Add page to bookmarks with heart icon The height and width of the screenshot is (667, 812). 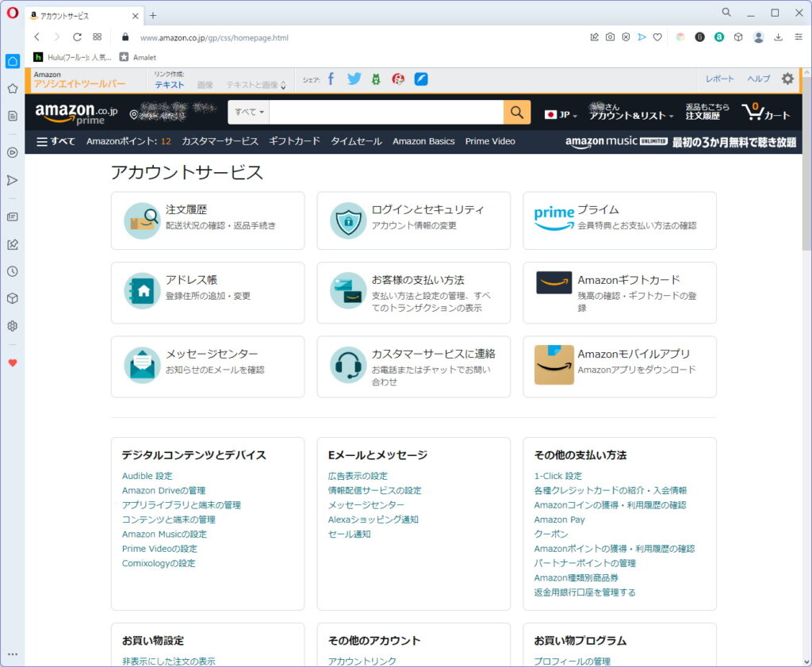[657, 36]
